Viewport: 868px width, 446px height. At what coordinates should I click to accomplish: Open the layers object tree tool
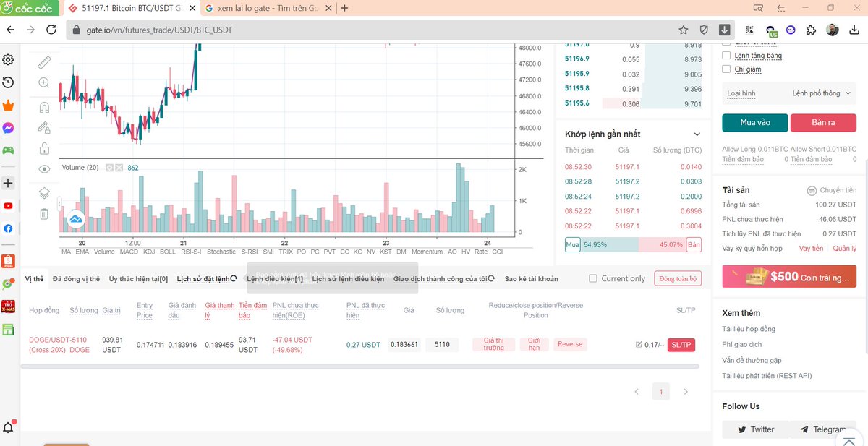[44, 193]
